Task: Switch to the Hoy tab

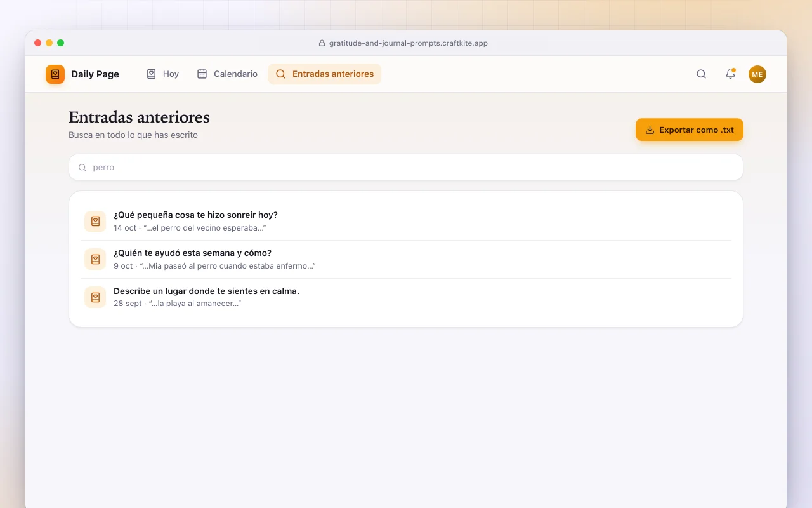Action: [162, 74]
